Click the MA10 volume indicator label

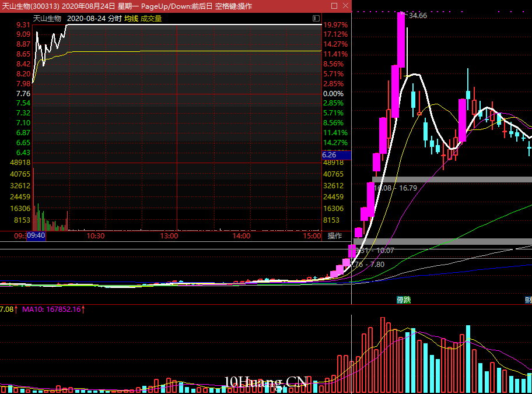coord(52,309)
